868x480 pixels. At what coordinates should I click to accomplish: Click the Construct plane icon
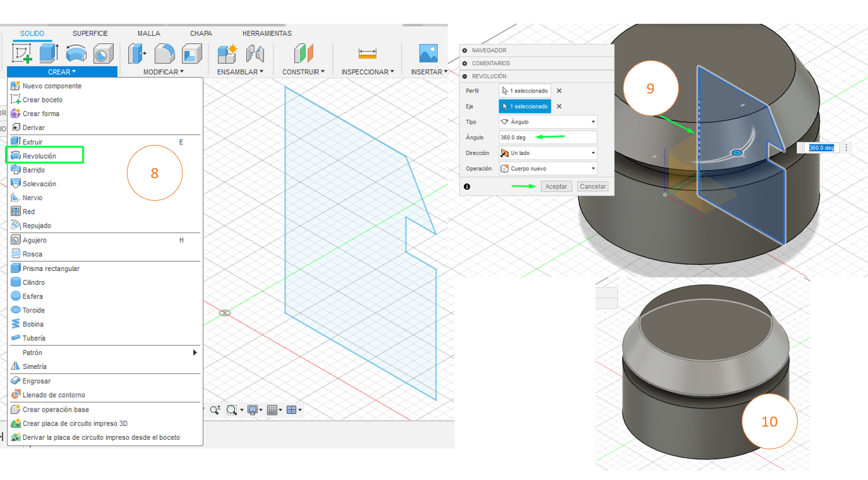pos(303,54)
